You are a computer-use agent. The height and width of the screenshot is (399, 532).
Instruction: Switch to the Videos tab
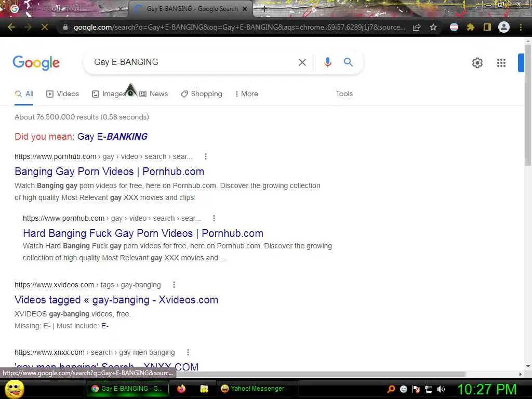[63, 94]
